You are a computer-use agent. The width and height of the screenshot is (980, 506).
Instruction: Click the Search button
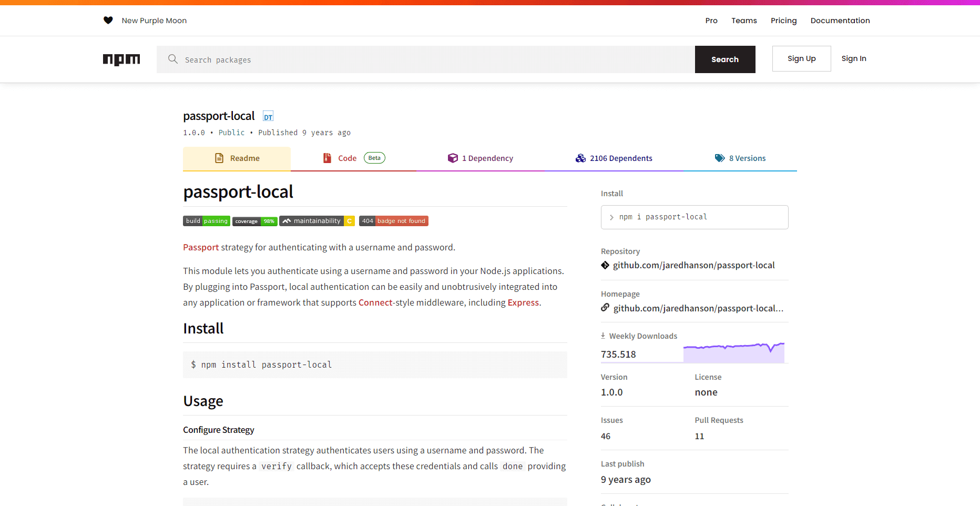pyautogui.click(x=725, y=59)
